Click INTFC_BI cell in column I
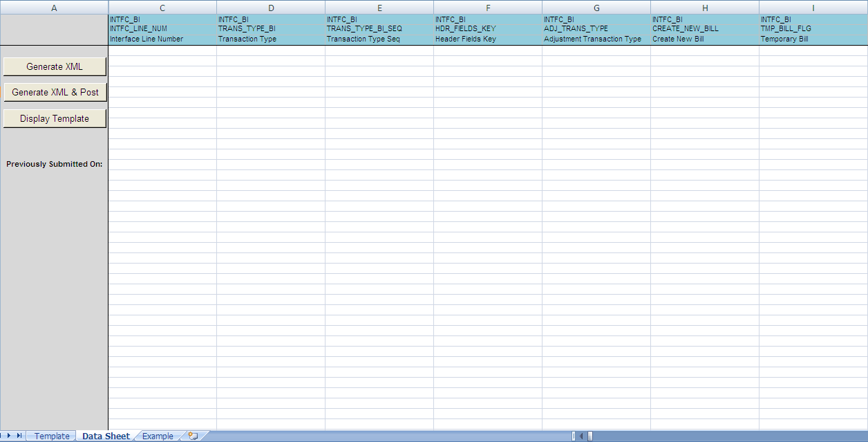Viewport: 868px width, 442px height. [x=813, y=19]
